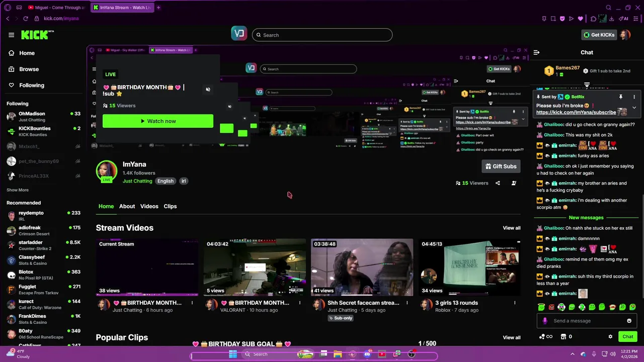Click the New messages divider in chat
The width and height of the screenshot is (644, 362).
[586, 218]
